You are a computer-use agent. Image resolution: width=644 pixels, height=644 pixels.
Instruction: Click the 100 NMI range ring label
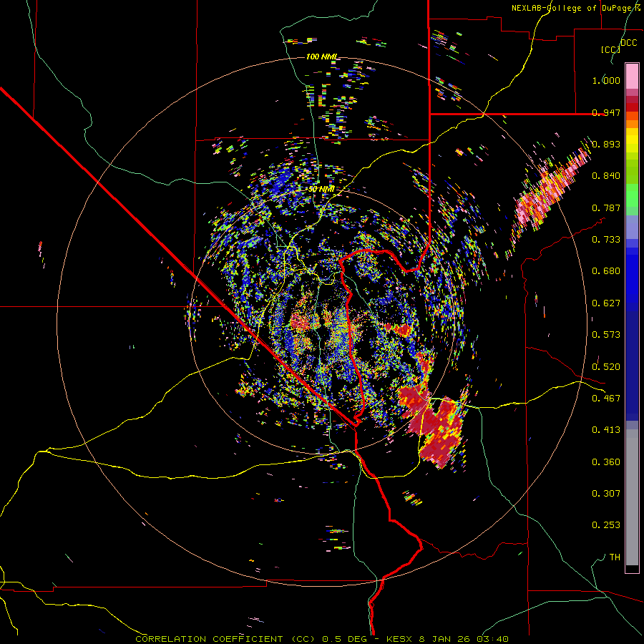click(x=321, y=57)
